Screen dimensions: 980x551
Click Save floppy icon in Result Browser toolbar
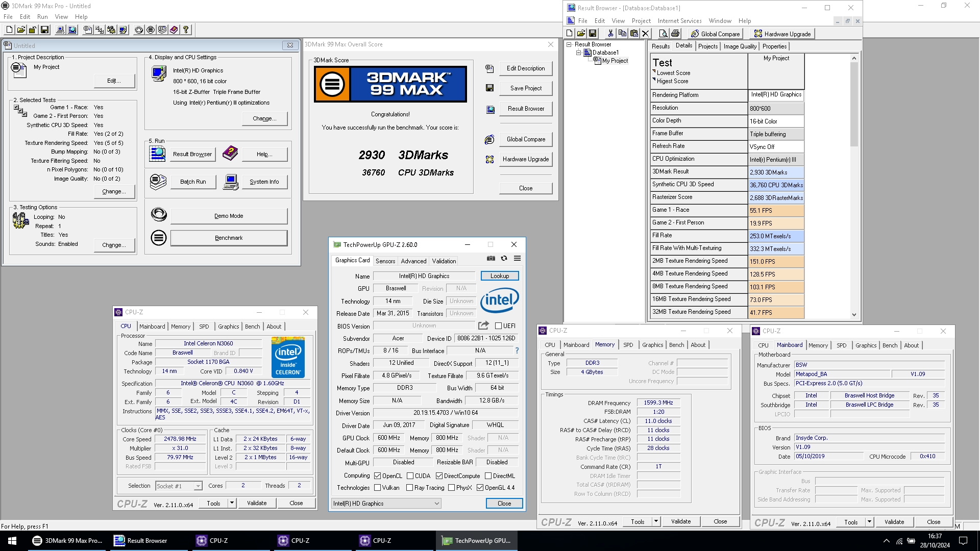[593, 34]
